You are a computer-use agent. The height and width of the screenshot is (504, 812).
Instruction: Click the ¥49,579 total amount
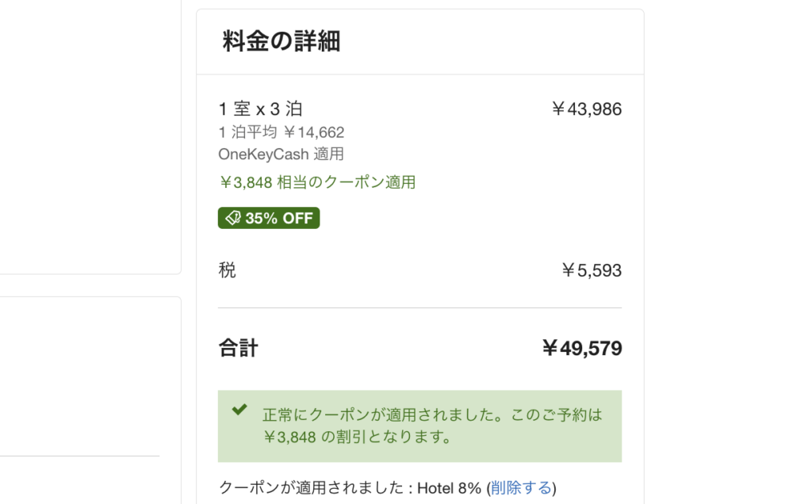(x=582, y=348)
